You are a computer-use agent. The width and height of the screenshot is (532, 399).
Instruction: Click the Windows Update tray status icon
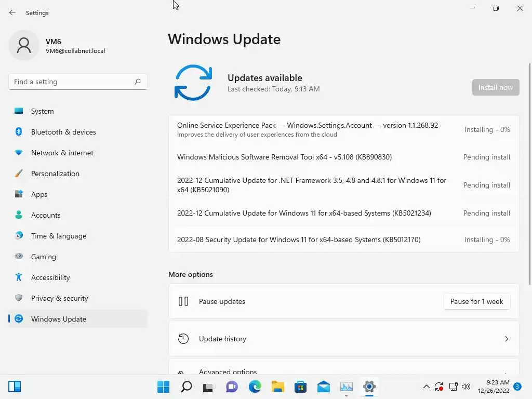(439, 387)
